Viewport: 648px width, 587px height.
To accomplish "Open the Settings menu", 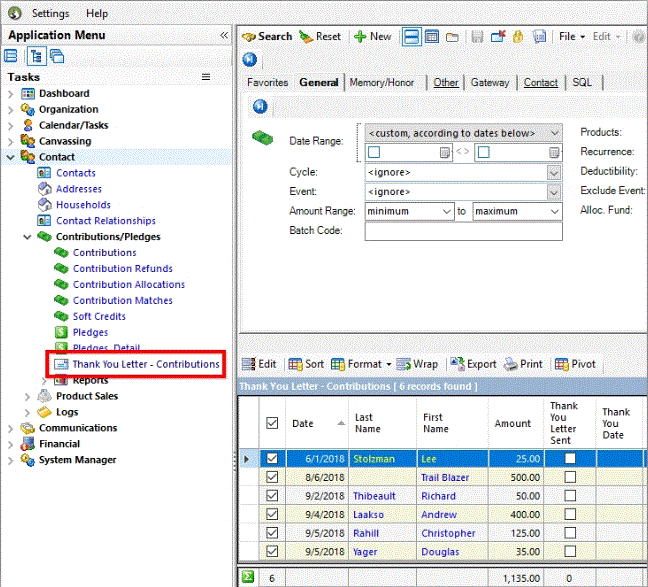I will pyautogui.click(x=50, y=14).
